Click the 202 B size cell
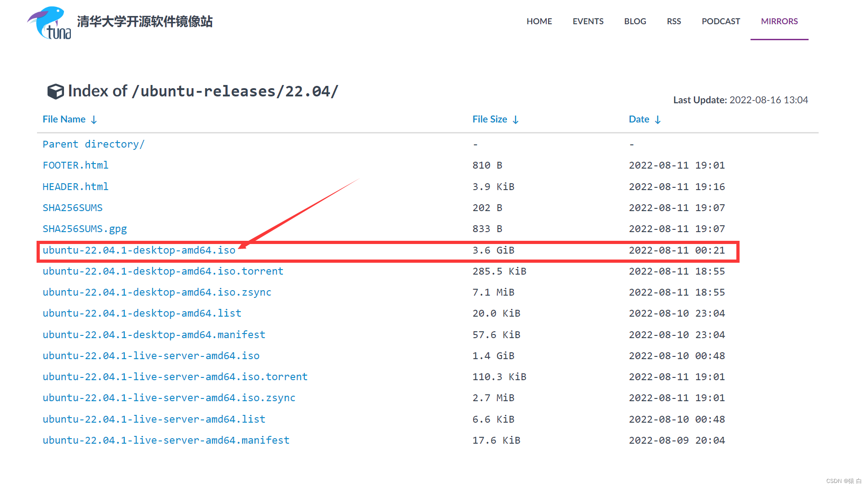This screenshot has height=488, width=868. click(487, 208)
